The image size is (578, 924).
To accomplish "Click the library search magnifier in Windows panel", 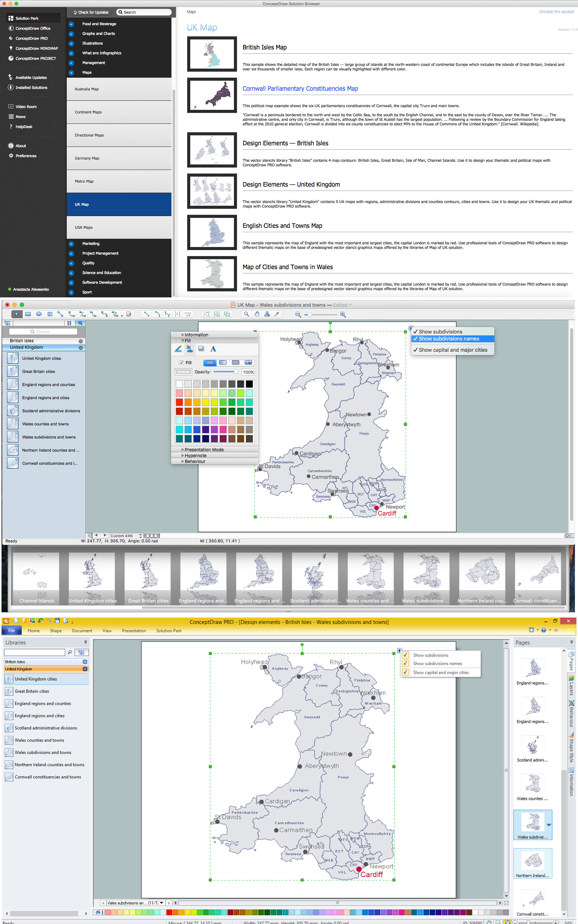I will 70,652.
